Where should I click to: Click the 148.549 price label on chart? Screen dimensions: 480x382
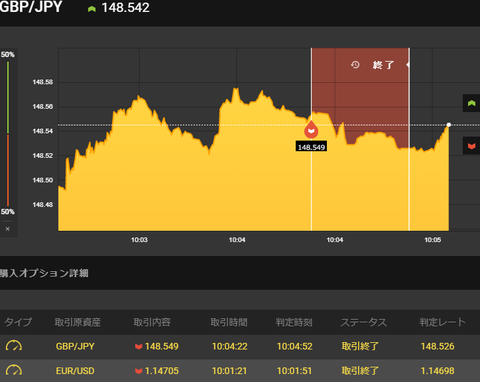point(311,147)
